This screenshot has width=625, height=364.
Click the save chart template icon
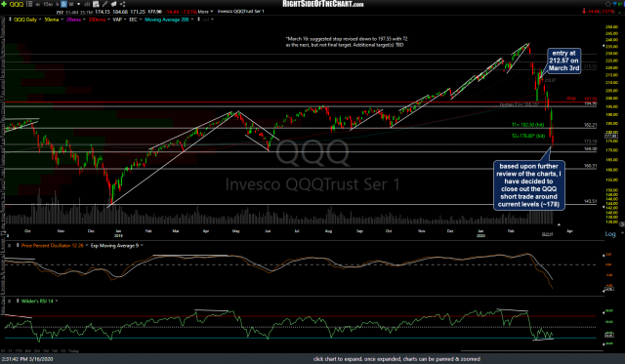point(96,4)
